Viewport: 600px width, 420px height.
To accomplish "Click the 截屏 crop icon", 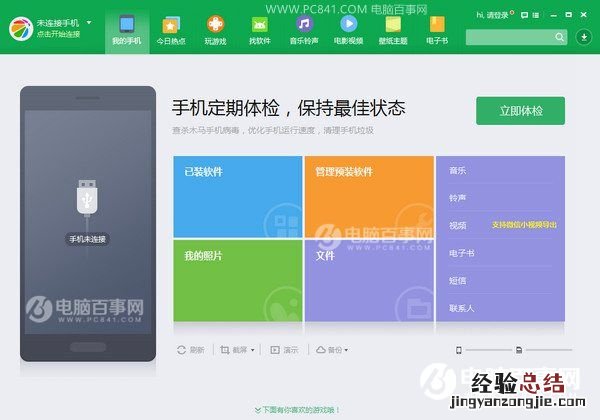I will click(225, 350).
